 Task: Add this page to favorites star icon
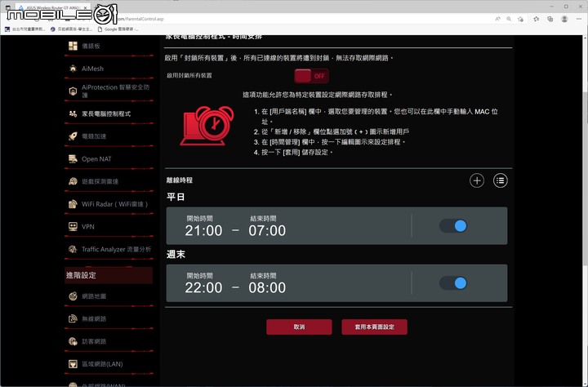pyautogui.click(x=520, y=19)
